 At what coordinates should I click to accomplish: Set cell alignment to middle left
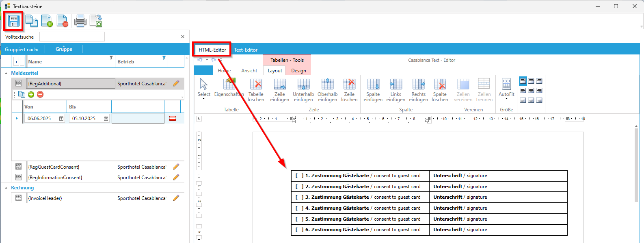click(x=523, y=91)
